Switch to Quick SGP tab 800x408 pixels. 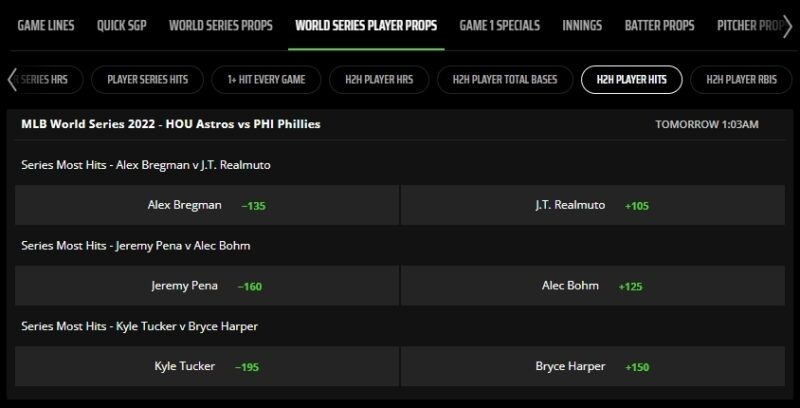[121, 26]
